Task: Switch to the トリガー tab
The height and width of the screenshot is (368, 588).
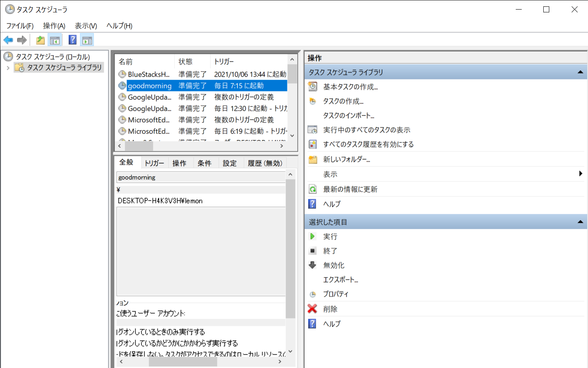Action: pyautogui.click(x=154, y=162)
